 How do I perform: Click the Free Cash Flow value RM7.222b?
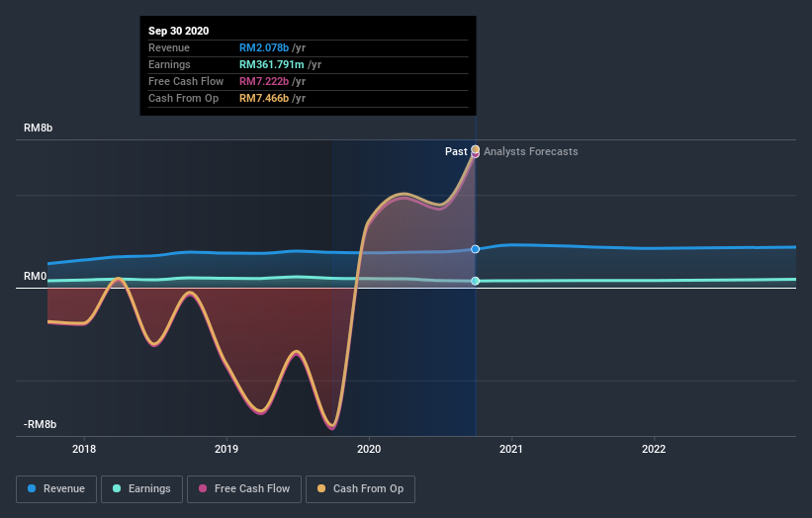[x=264, y=81]
